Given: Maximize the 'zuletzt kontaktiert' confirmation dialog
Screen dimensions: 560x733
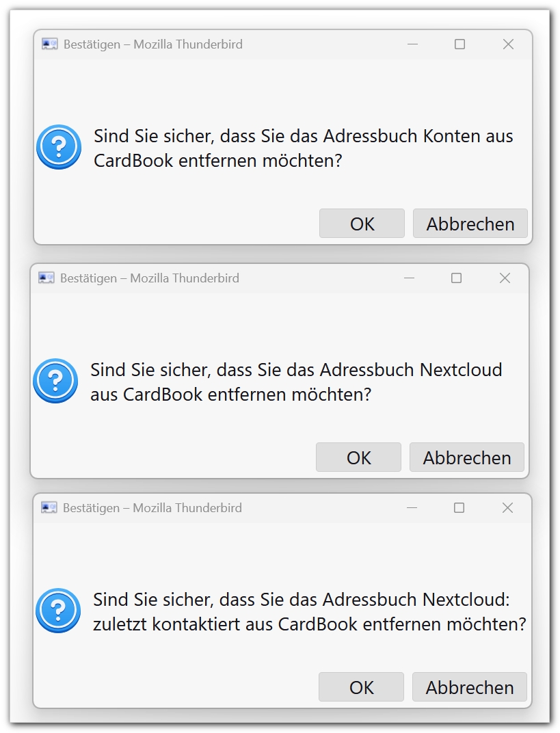Looking at the screenshot, I should 459,508.
